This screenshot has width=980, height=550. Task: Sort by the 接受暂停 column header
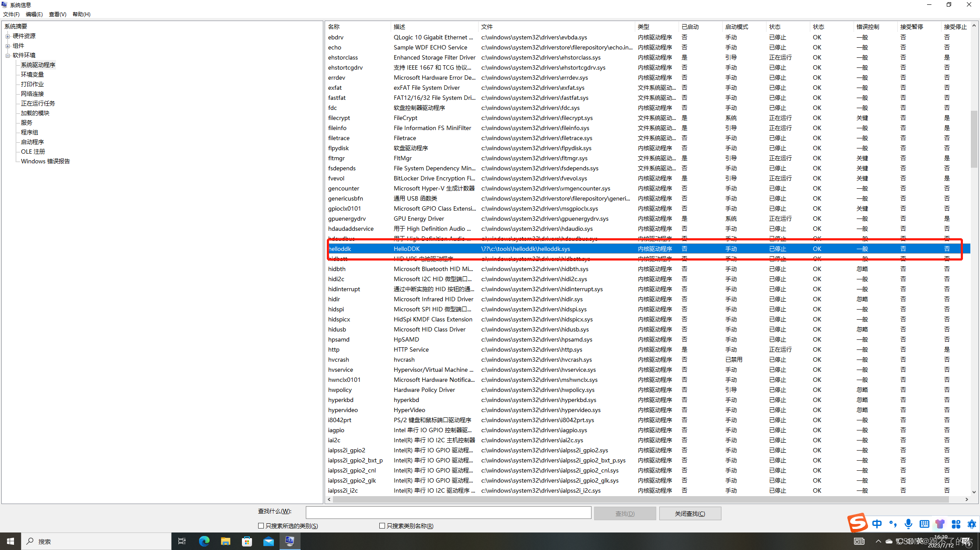point(919,27)
